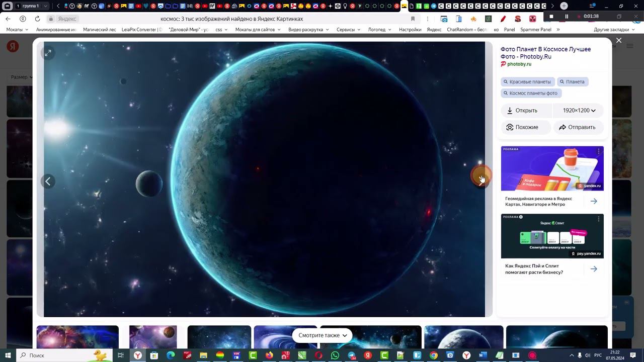Open Telegram from the taskbar
644x362 pixels.
click(x=352, y=355)
